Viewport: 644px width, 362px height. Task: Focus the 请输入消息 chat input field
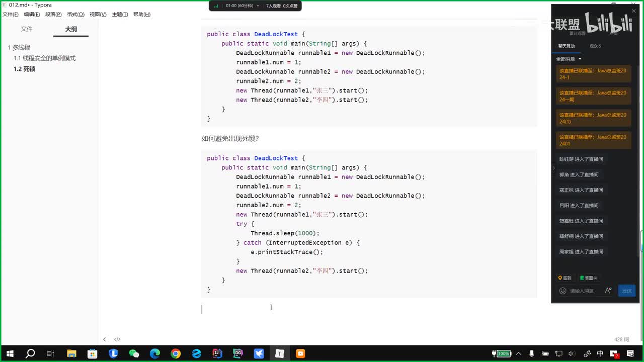(x=582, y=291)
